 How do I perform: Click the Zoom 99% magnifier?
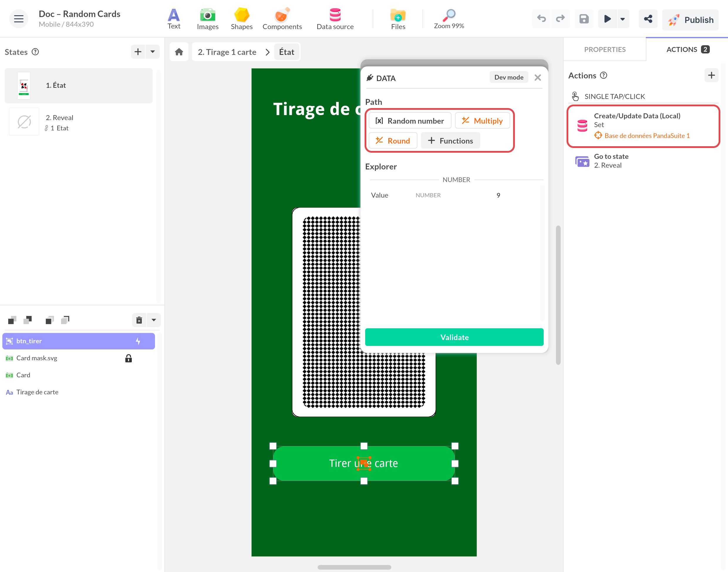(449, 19)
